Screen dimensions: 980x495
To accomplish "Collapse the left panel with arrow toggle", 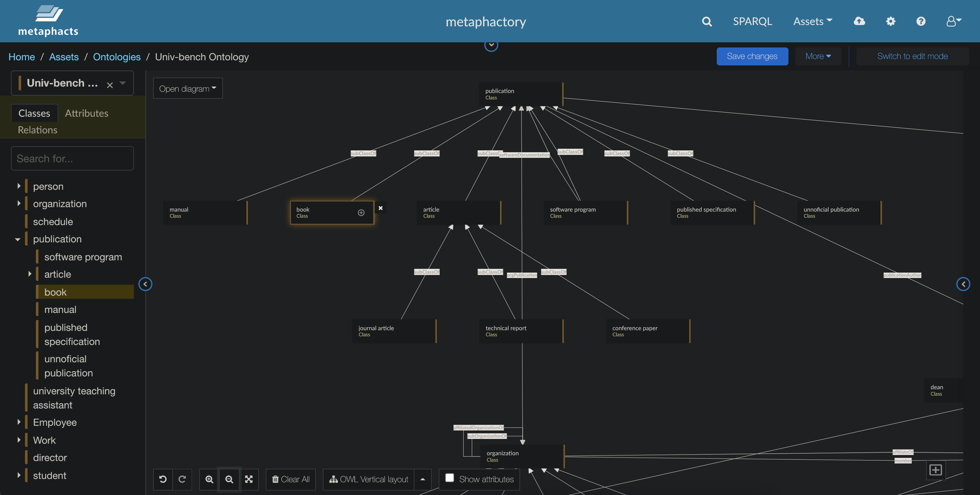I will pyautogui.click(x=145, y=284).
